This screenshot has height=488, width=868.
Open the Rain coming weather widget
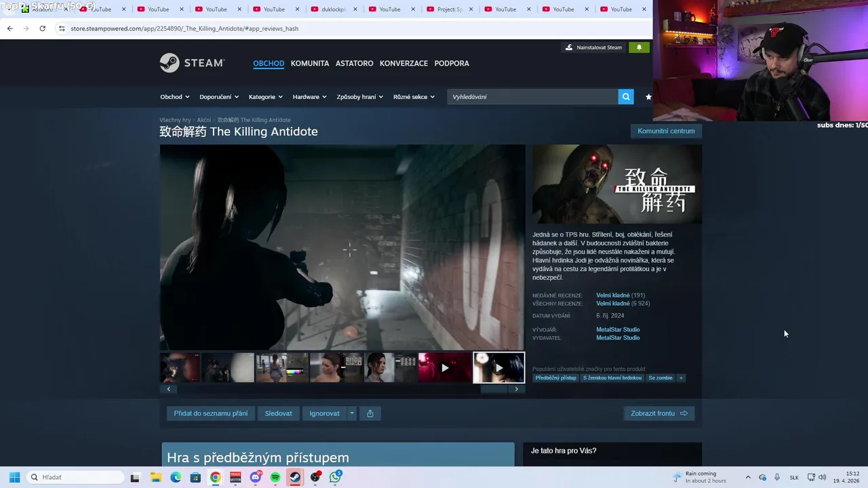coord(698,477)
